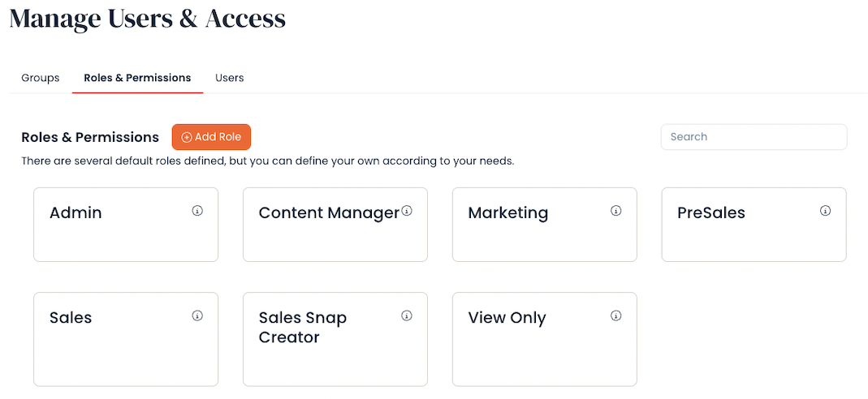Select the Content Manager role card
The height and width of the screenshot is (399, 868).
pos(335,225)
